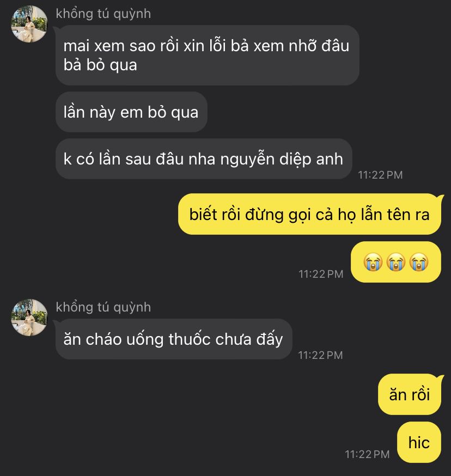
Task: Select the yellow 'biết rồi đừng gọi' bubble
Action: point(309,214)
